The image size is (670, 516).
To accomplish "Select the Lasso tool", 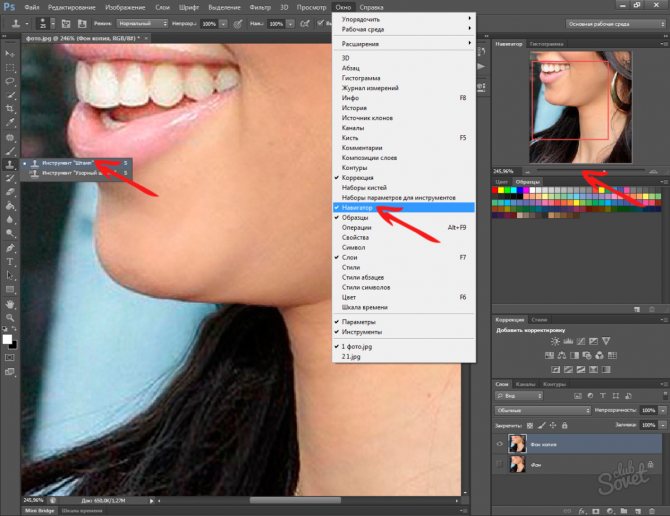I will [9, 80].
